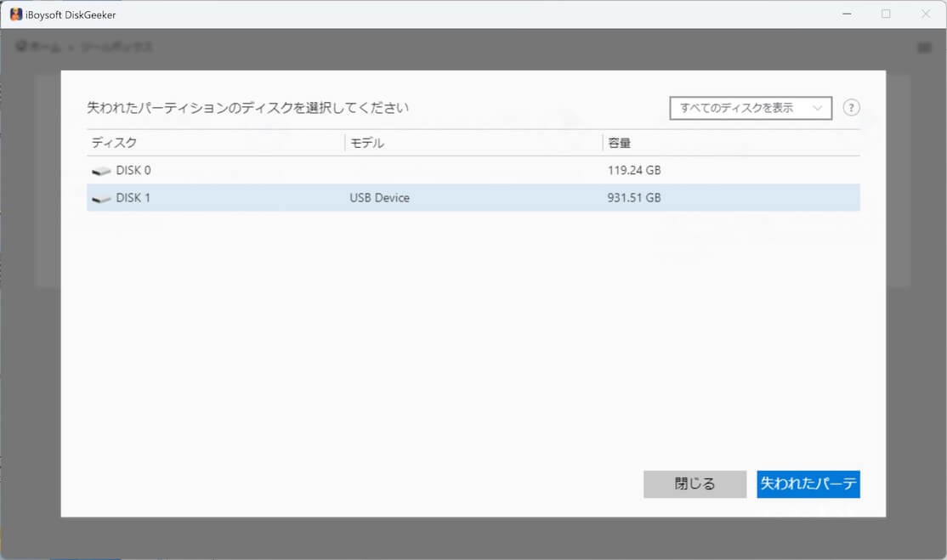Click the モデル column header
Viewport: 947px width, 560px height.
click(x=366, y=143)
